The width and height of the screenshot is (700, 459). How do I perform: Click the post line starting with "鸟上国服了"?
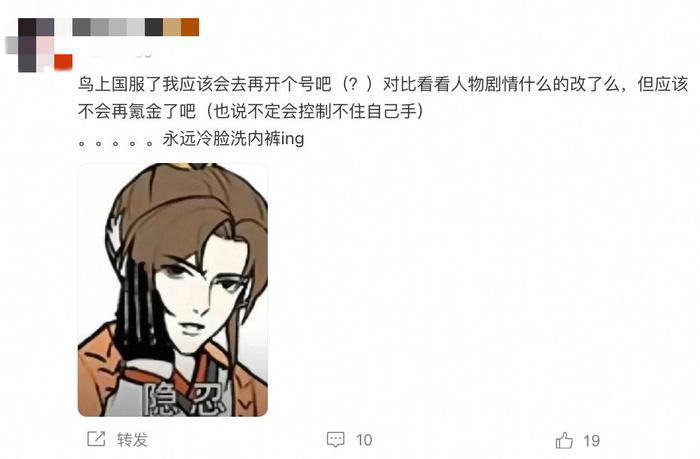pyautogui.click(x=383, y=84)
